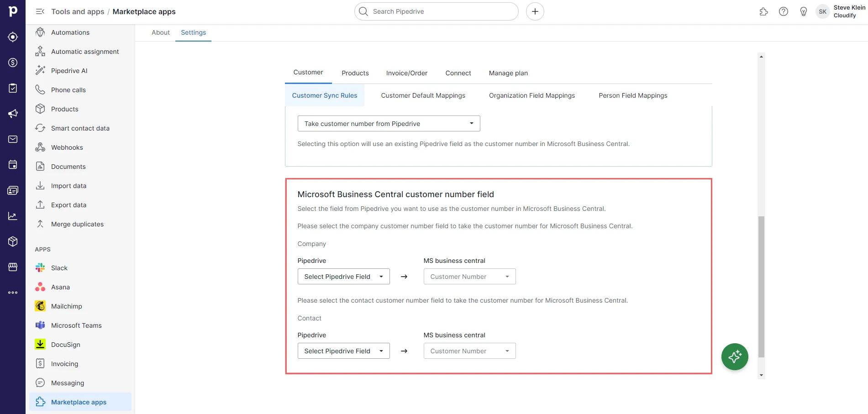Open More ellipsis icon in rail
This screenshot has width=868, height=414.
pyautogui.click(x=13, y=293)
